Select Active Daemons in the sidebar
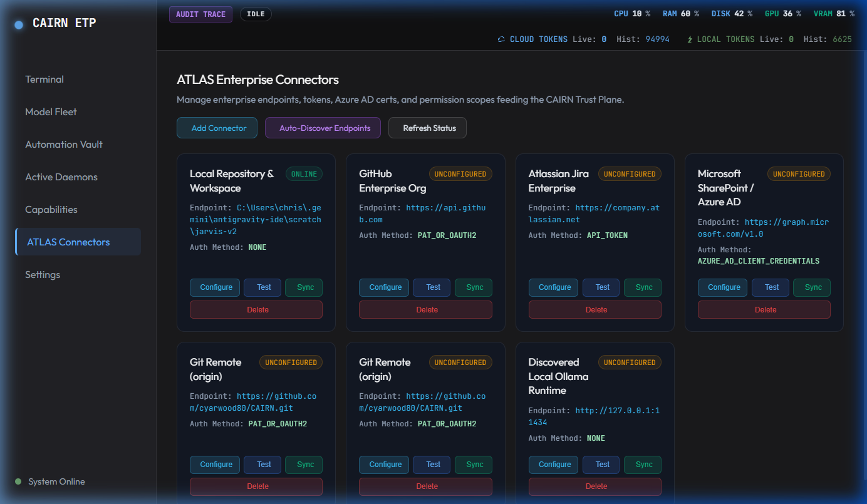Screen dimensions: 867x504 (x=78, y=177)
